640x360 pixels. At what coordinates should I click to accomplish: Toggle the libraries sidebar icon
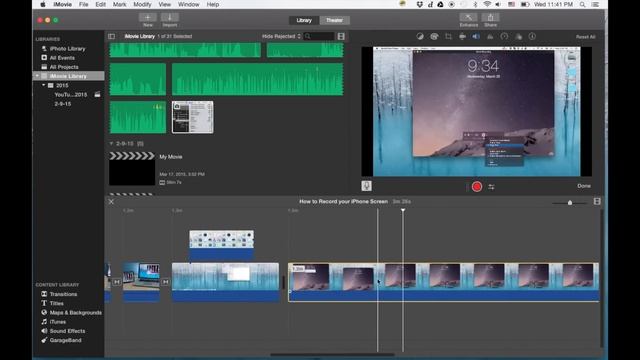(111, 36)
